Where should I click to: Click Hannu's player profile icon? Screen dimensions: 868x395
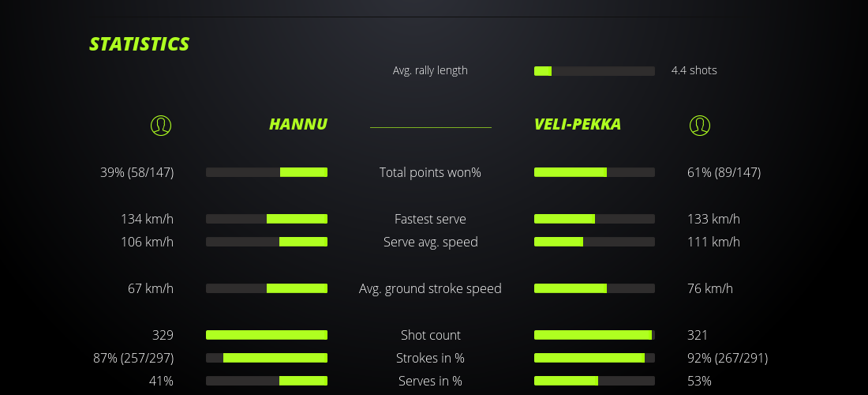point(160,125)
